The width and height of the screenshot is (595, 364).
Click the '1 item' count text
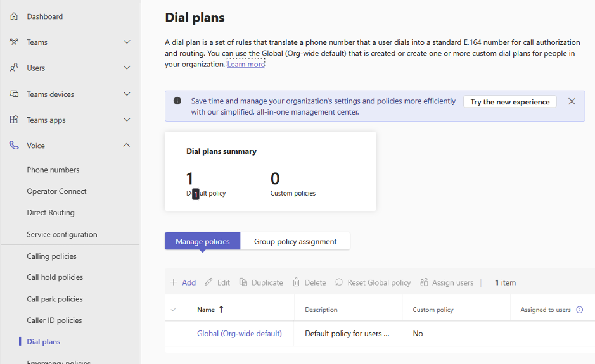click(505, 282)
